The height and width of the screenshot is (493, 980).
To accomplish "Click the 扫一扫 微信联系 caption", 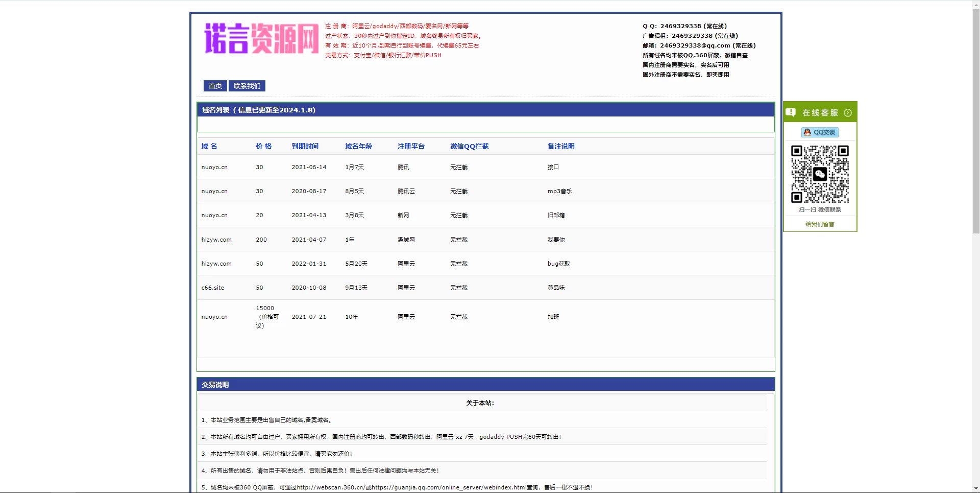I will point(820,209).
